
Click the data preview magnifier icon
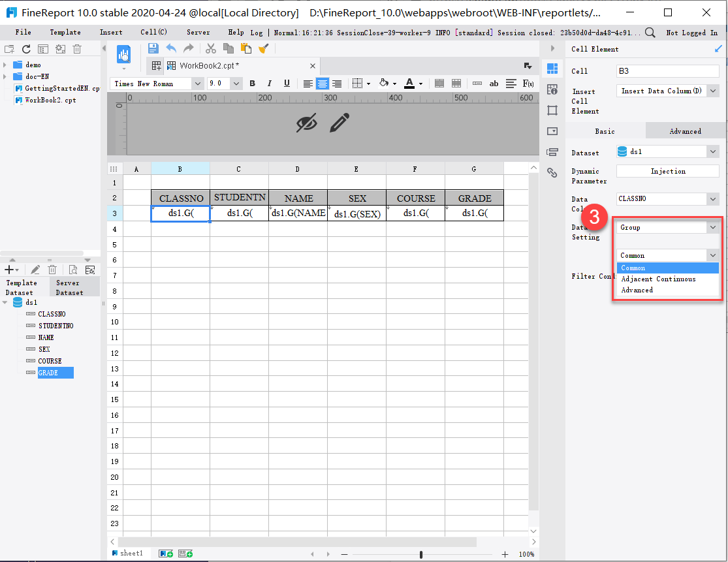pyautogui.click(x=73, y=270)
